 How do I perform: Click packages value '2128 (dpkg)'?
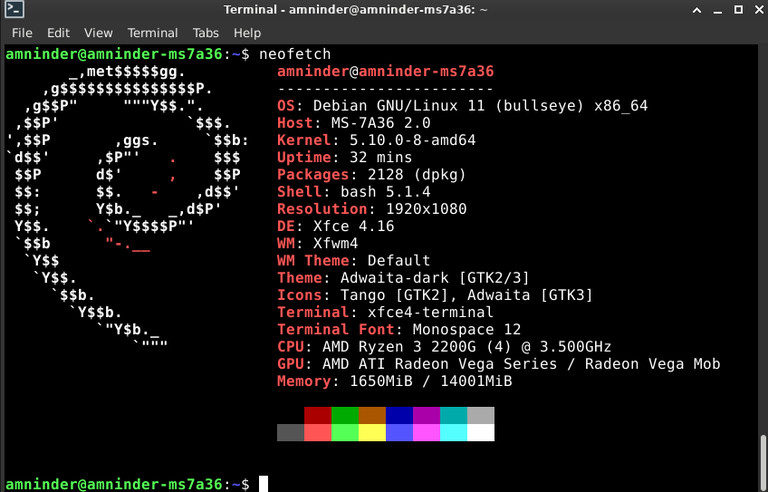click(417, 174)
